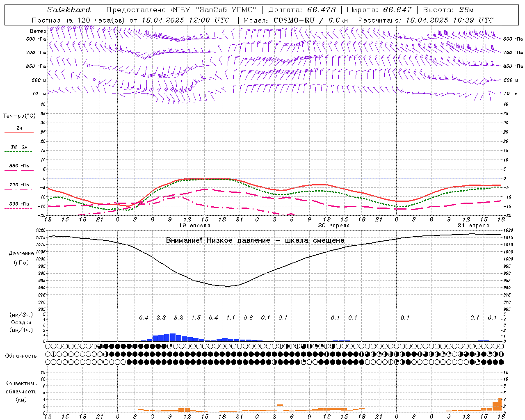Click the 'Широта: 66.647' latitude value

pos(379,10)
